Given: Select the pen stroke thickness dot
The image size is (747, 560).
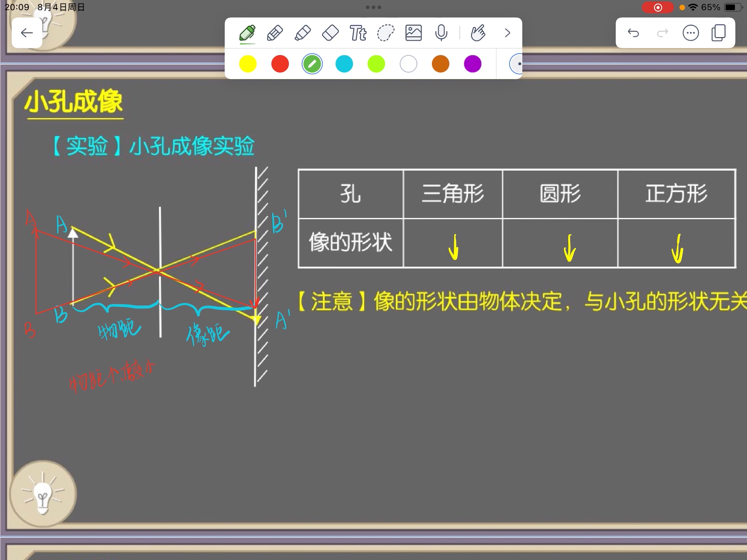Looking at the screenshot, I should pos(516,64).
